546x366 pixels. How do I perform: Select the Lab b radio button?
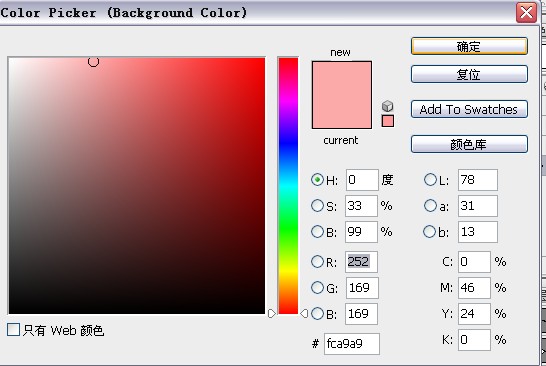(429, 232)
